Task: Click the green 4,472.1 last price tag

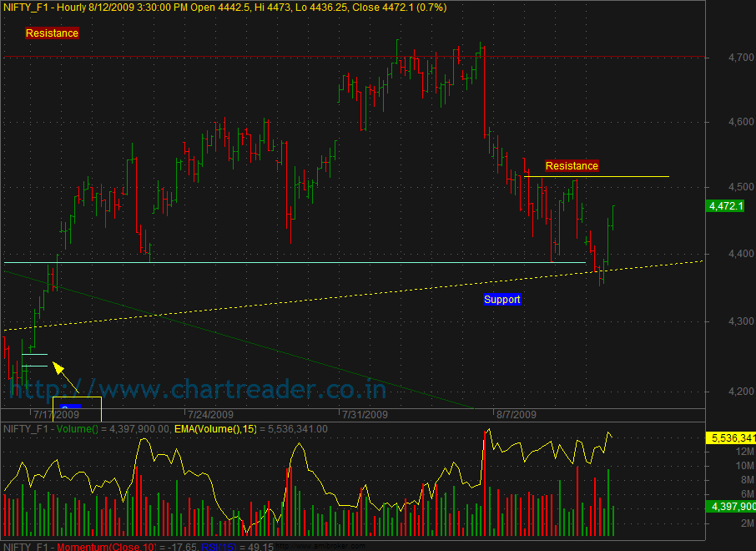Action: click(x=724, y=205)
